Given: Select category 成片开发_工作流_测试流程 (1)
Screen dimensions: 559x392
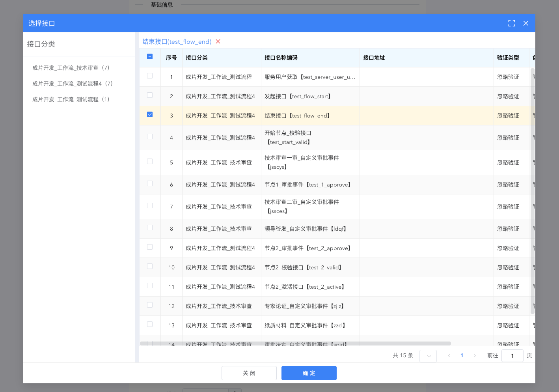Looking at the screenshot, I should pyautogui.click(x=71, y=99).
